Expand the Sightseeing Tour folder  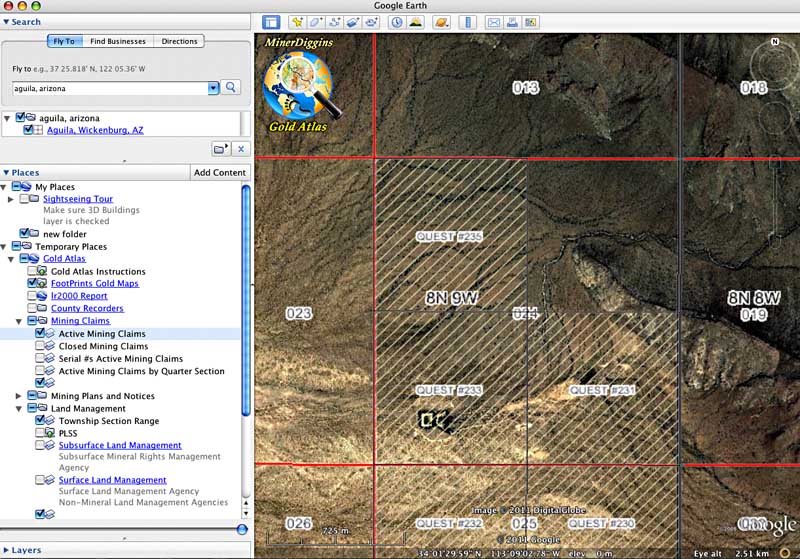pyautogui.click(x=11, y=199)
